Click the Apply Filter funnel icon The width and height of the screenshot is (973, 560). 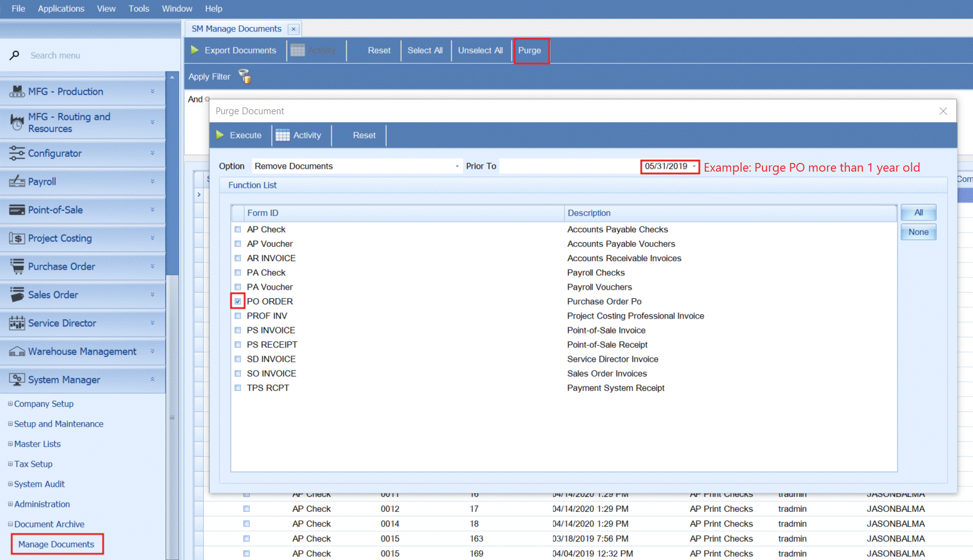coord(245,77)
